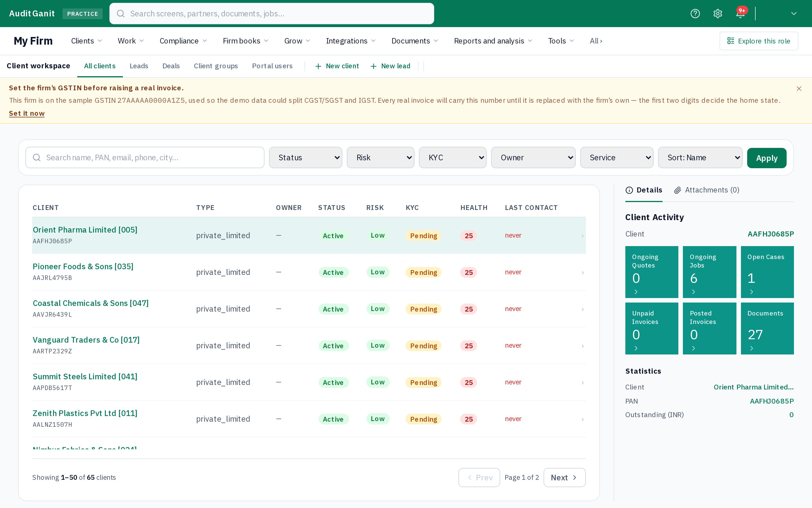Open the Owner filter dropdown
Viewport: 812px width, 508px height.
coord(533,157)
